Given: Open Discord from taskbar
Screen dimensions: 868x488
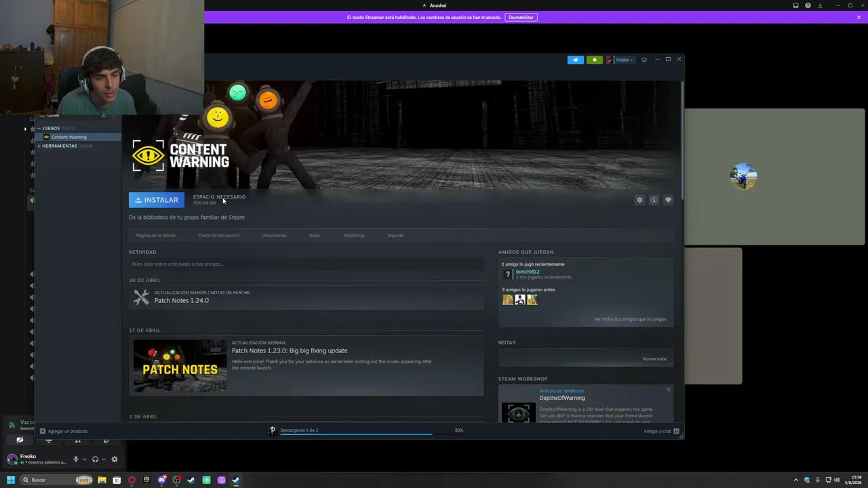Looking at the screenshot, I should click(161, 480).
